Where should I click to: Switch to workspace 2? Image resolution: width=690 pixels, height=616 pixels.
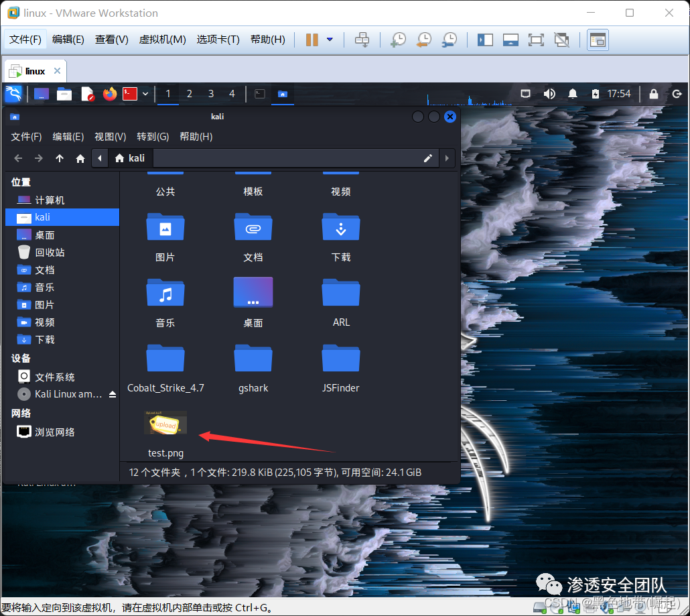[189, 94]
